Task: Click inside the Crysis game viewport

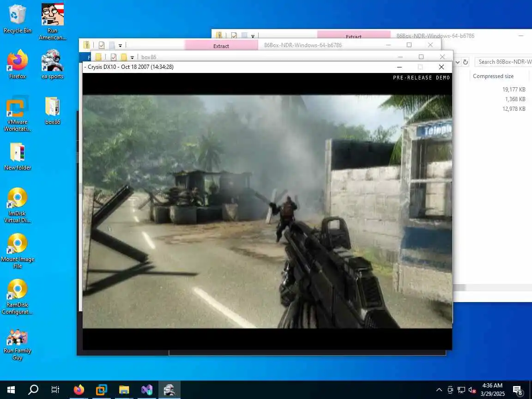Action: [x=267, y=212]
